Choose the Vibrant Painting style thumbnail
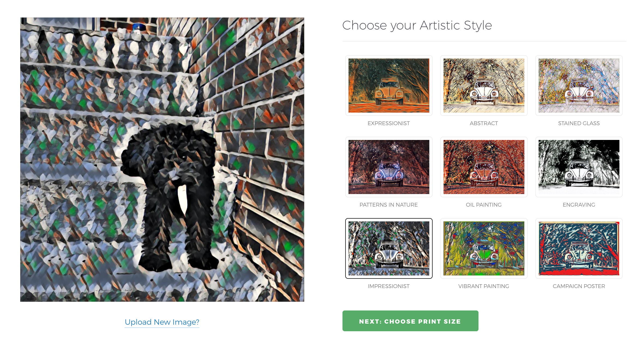Viewport: 644px width, 346px height. [484, 248]
